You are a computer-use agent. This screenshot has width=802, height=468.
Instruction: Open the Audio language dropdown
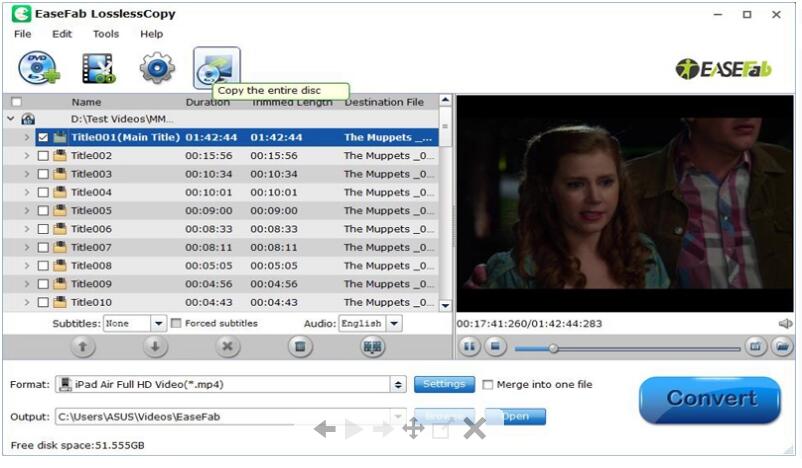point(394,323)
